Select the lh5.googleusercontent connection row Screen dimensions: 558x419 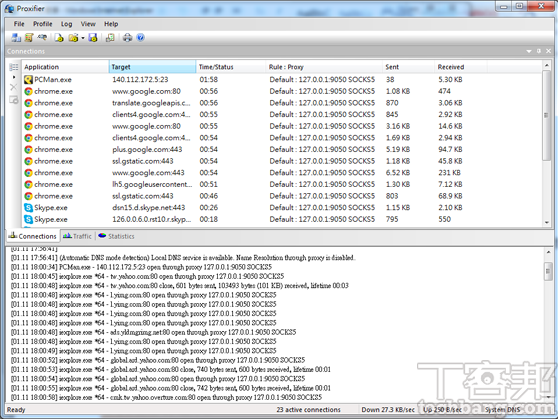coord(281,184)
